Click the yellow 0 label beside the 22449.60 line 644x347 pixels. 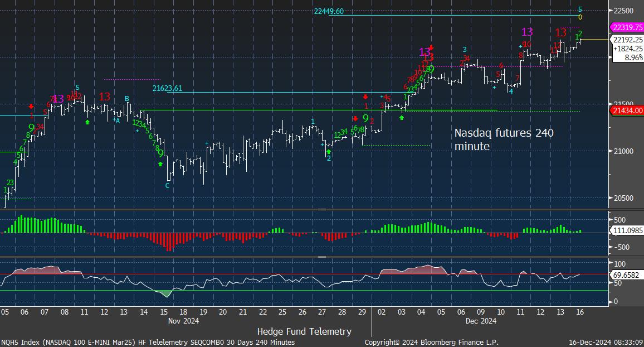click(x=580, y=17)
